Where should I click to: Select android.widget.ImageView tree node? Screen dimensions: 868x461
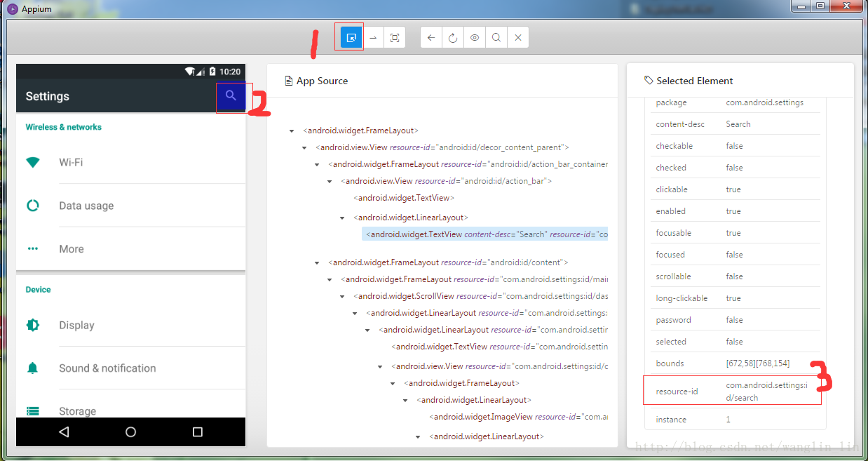click(520, 417)
